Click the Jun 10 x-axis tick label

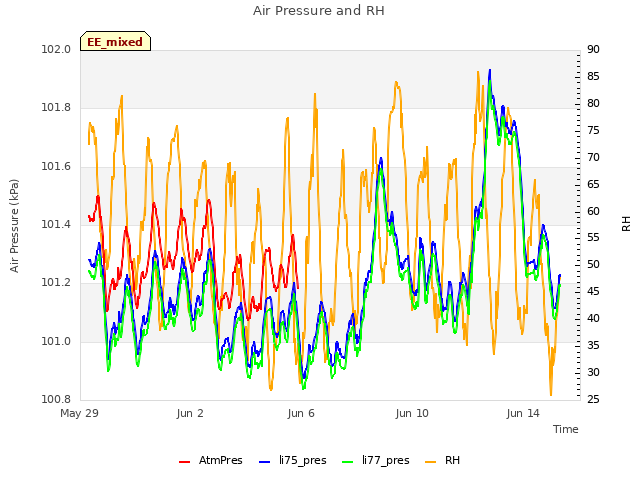[412, 413]
